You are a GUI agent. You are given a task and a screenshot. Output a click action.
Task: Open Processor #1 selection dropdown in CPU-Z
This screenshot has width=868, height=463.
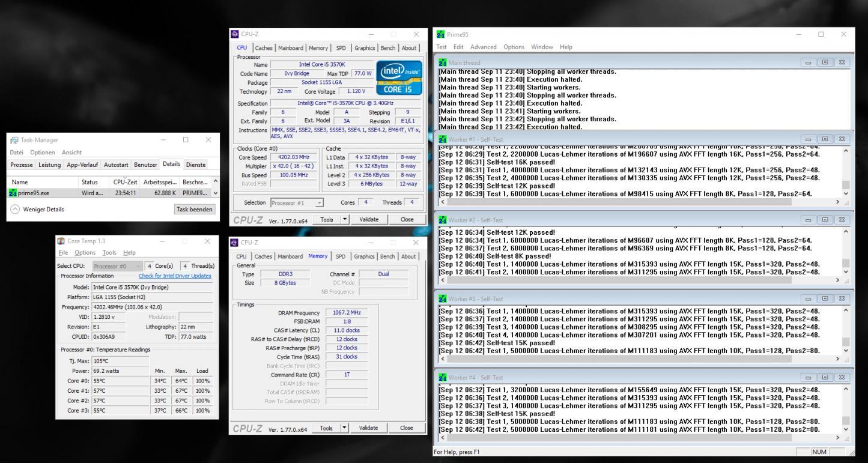(x=320, y=202)
